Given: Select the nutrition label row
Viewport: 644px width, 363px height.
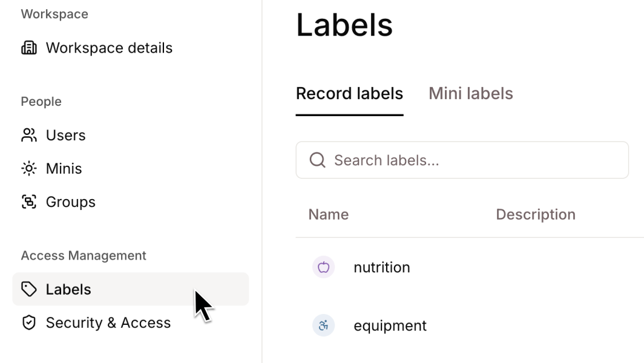Looking at the screenshot, I should tap(382, 267).
